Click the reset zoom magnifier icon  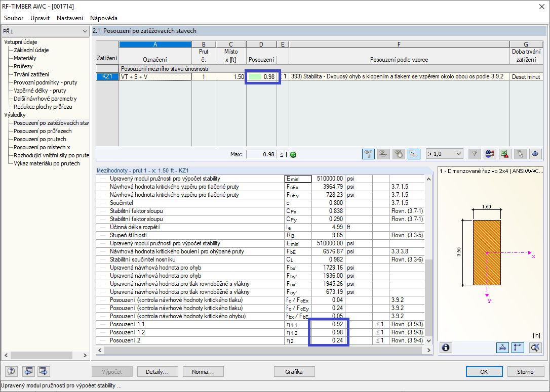point(535,347)
